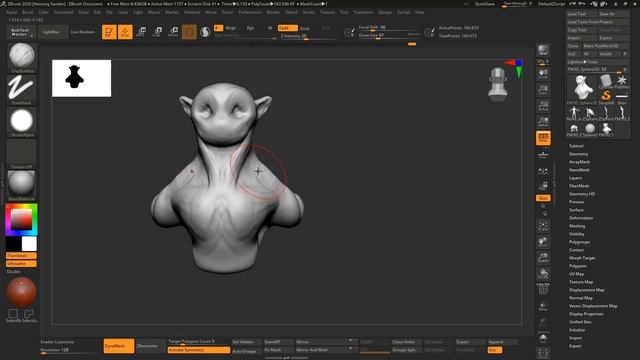Click the Sculptris Pro circular icon

click(x=205, y=32)
